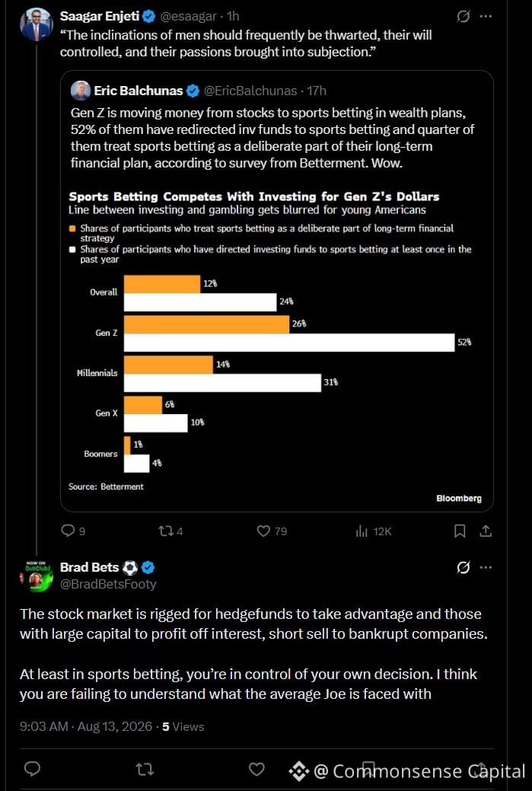The image size is (532, 791).
Task: Visit the @EricBalchunas handle link
Action: point(250,91)
